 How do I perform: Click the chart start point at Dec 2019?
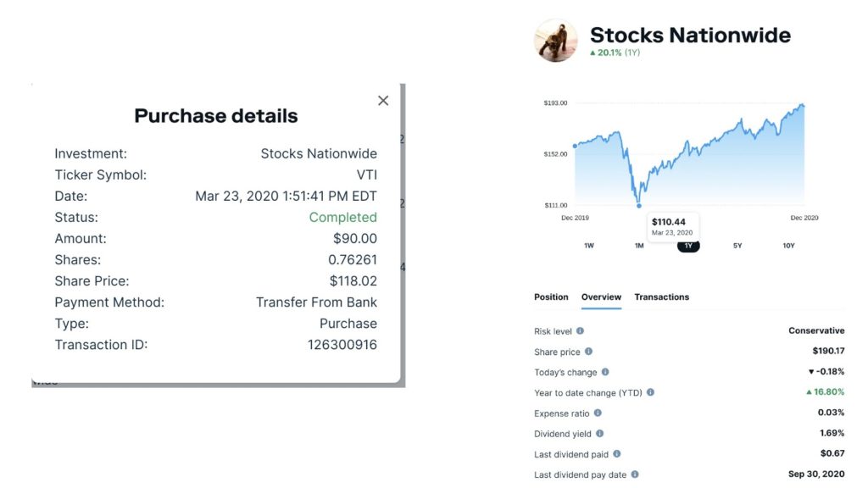(576, 146)
